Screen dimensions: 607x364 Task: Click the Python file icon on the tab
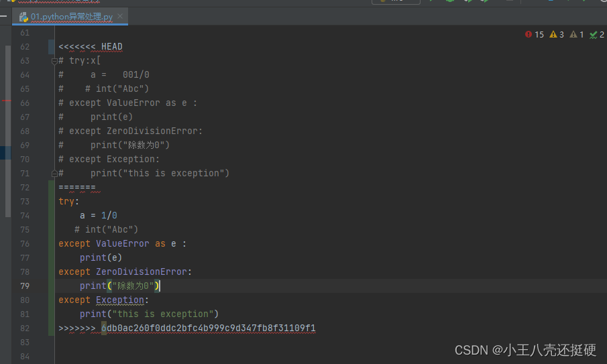coord(23,17)
